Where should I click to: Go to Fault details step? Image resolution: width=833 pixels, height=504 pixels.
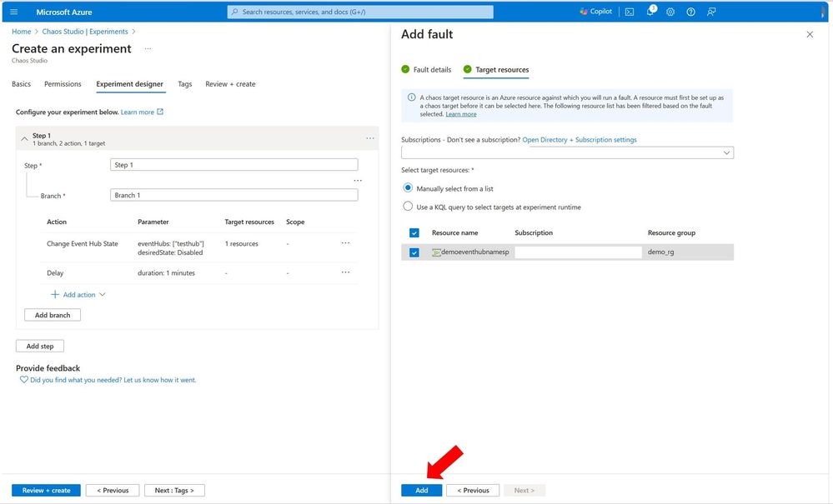click(426, 69)
